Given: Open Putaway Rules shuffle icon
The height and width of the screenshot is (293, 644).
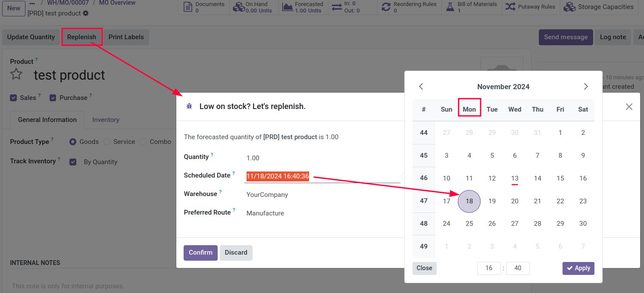Looking at the screenshot, I should (510, 7).
